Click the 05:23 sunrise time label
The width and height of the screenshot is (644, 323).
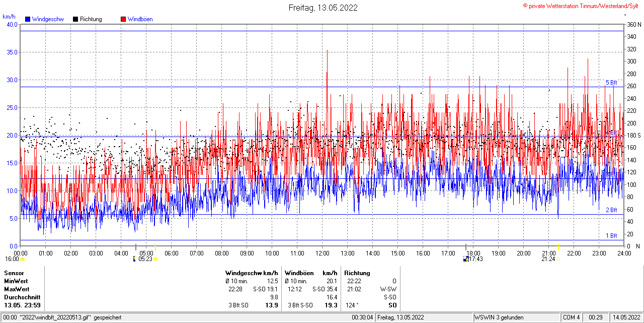(145, 259)
